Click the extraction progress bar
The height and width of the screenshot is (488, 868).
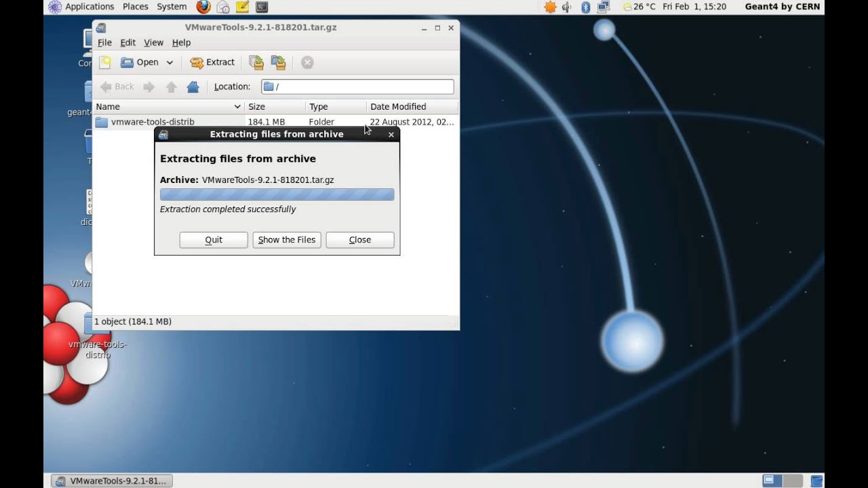277,195
